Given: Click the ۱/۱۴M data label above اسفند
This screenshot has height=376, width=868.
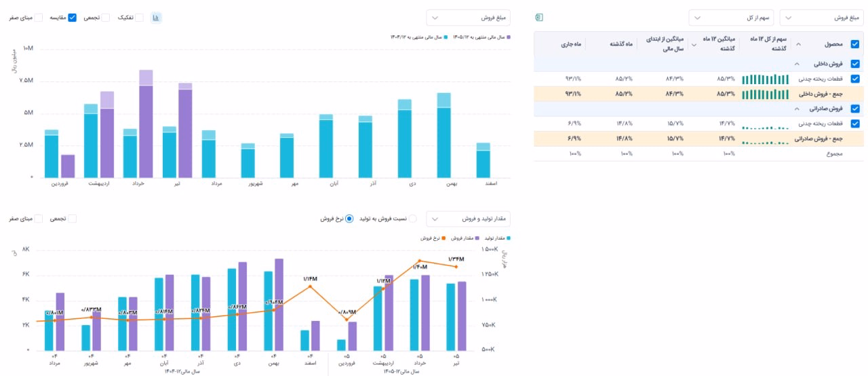Looking at the screenshot, I should pos(310,279).
